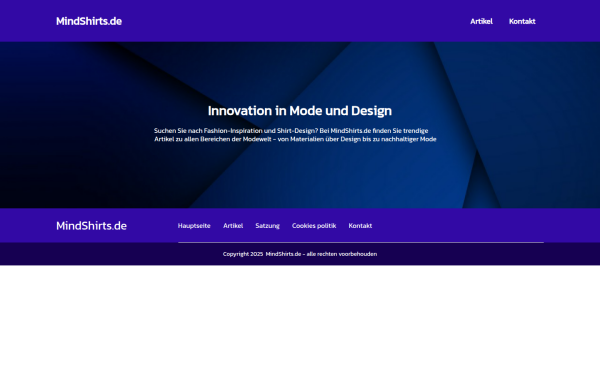600x375 pixels.
Task: Open Kontakt in the top navigation
Action: tap(522, 21)
